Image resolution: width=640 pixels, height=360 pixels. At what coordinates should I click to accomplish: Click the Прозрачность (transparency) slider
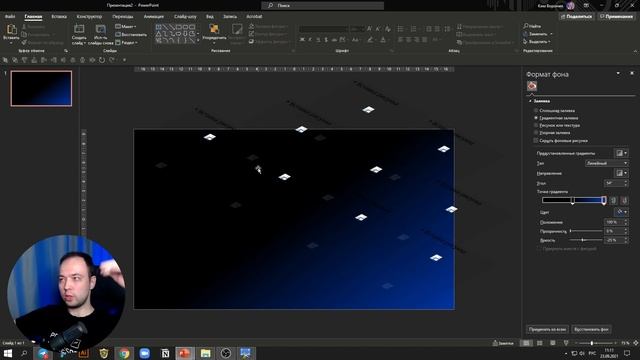(x=586, y=231)
